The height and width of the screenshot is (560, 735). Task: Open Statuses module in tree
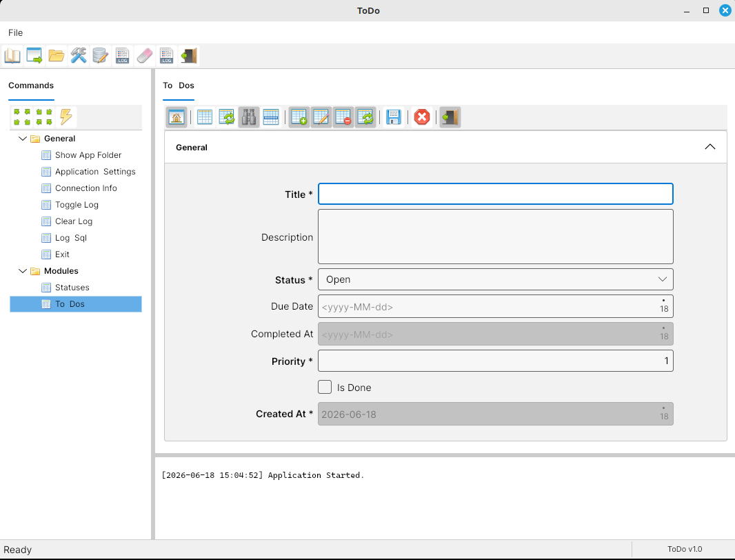pyautogui.click(x=72, y=288)
